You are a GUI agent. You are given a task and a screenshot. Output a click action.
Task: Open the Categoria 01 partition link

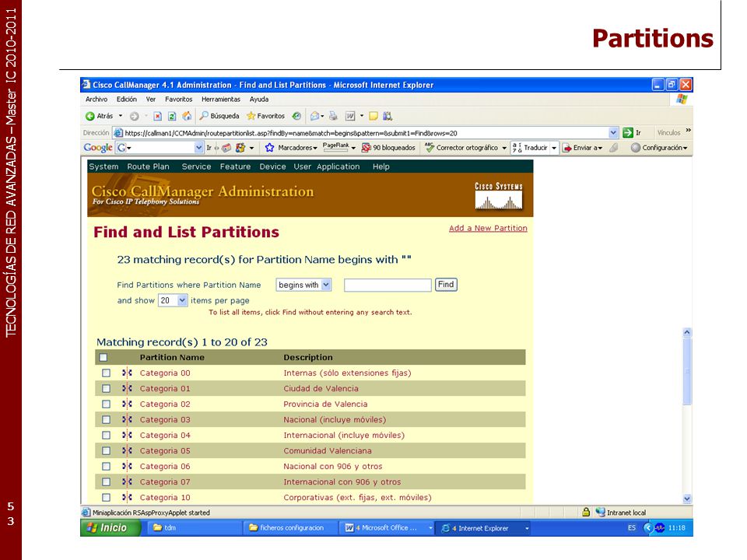tap(165, 389)
